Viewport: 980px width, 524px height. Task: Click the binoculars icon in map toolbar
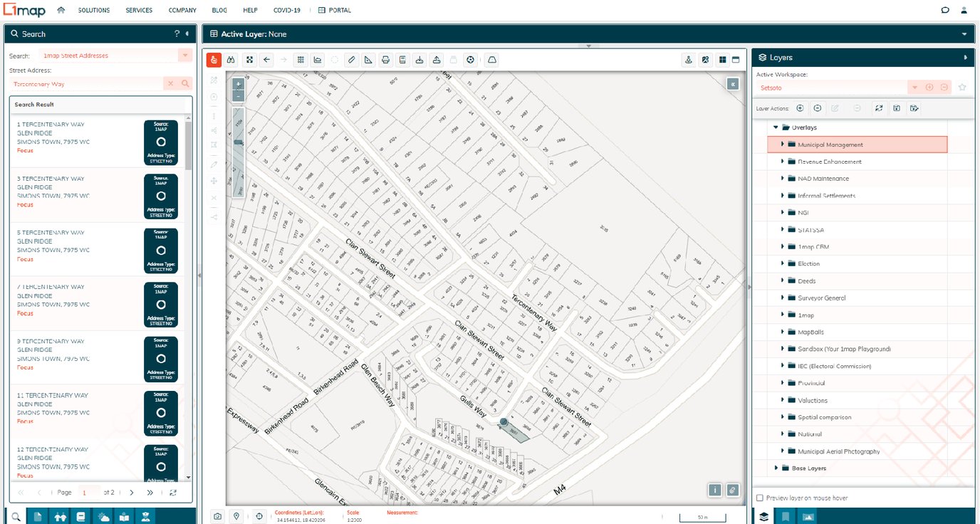pos(231,61)
